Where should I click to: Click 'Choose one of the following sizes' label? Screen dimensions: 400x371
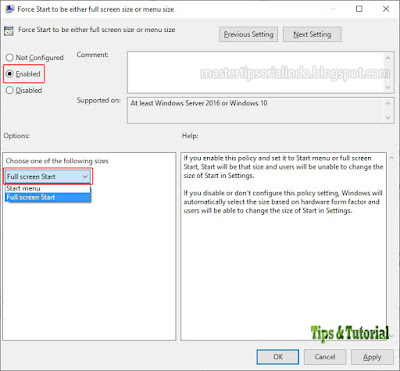(x=57, y=161)
